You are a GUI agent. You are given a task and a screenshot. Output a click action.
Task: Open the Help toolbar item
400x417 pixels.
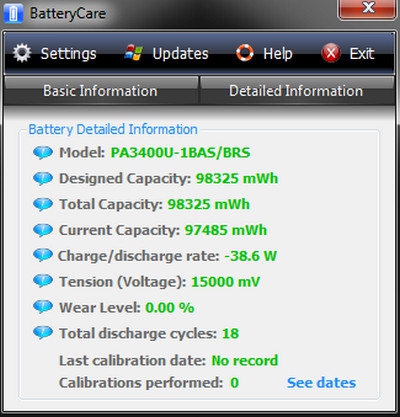(x=264, y=54)
